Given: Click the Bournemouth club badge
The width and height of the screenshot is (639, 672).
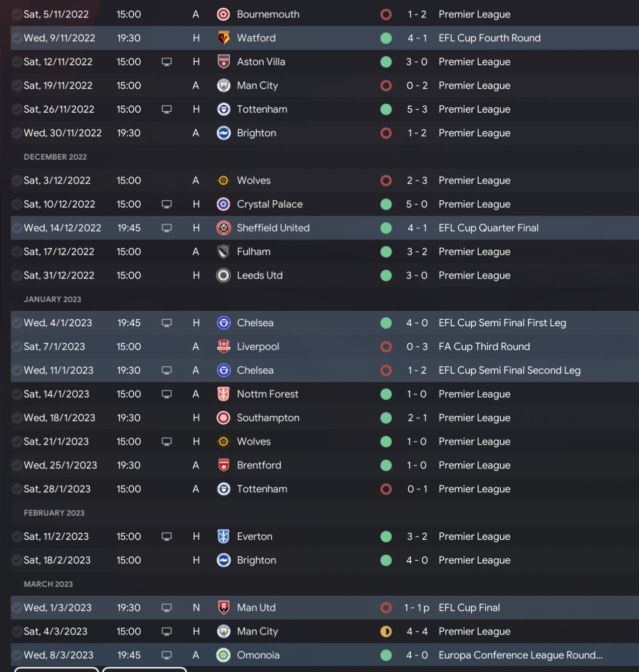Looking at the screenshot, I should coord(223,14).
